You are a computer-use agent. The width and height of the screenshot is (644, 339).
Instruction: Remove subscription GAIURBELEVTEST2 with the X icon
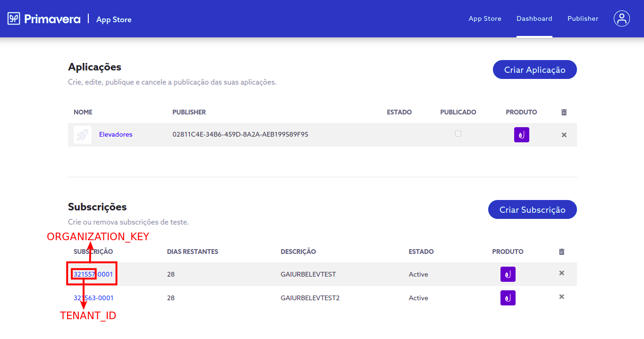click(561, 296)
